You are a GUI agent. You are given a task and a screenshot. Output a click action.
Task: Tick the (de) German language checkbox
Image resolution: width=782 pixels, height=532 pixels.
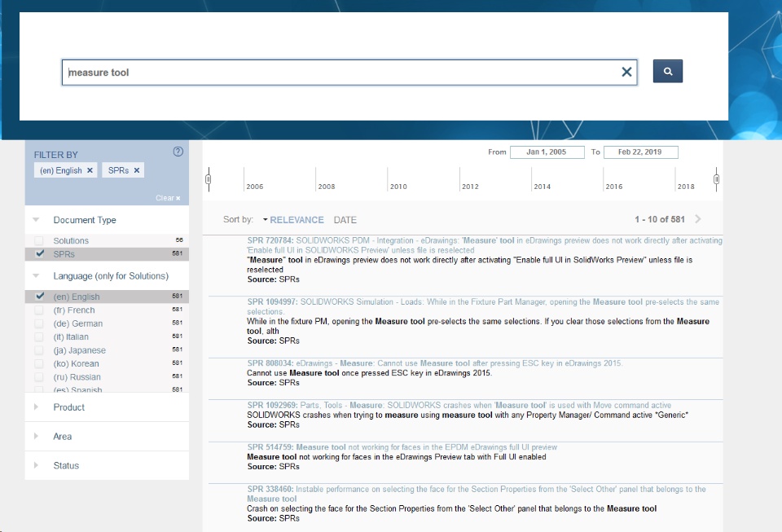[39, 323]
